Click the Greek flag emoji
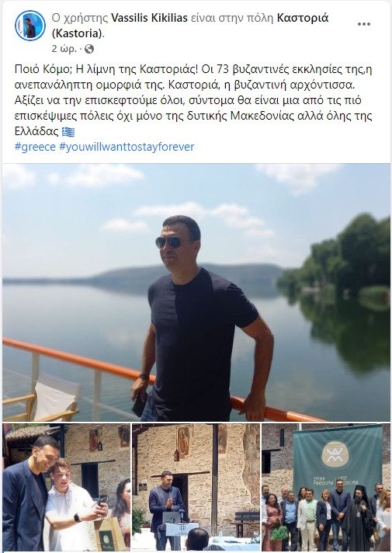 pos(68,132)
